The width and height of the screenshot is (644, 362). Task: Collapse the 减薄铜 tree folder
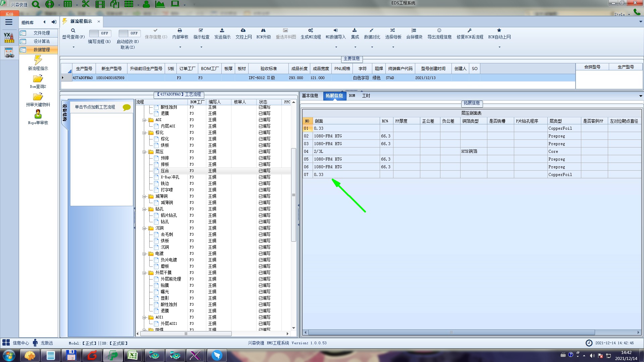(145, 196)
